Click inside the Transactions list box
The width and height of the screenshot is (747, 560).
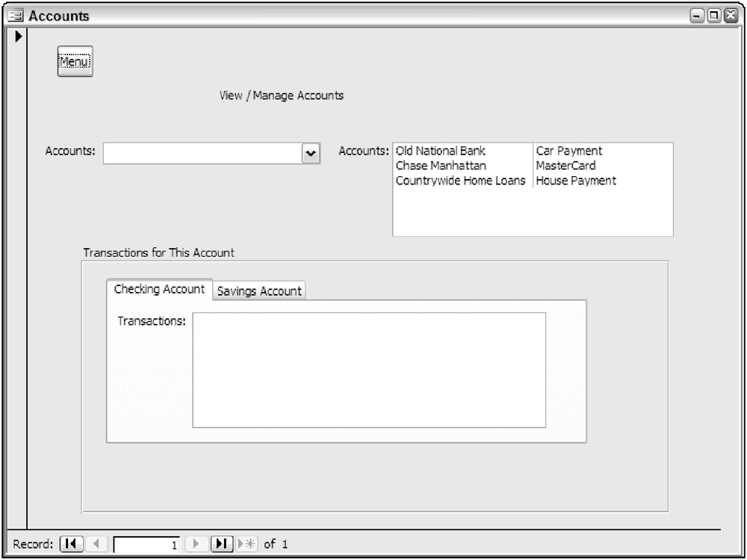pos(369,370)
